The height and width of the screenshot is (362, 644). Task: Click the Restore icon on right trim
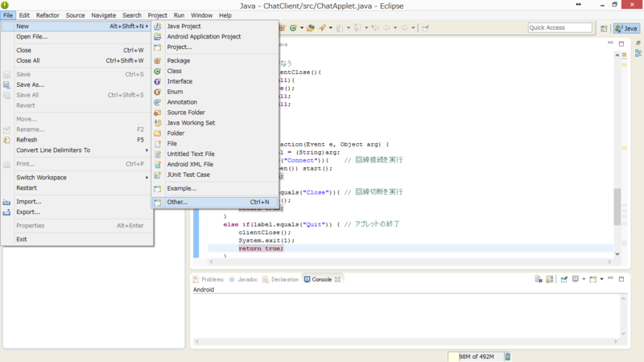pyautogui.click(x=638, y=43)
